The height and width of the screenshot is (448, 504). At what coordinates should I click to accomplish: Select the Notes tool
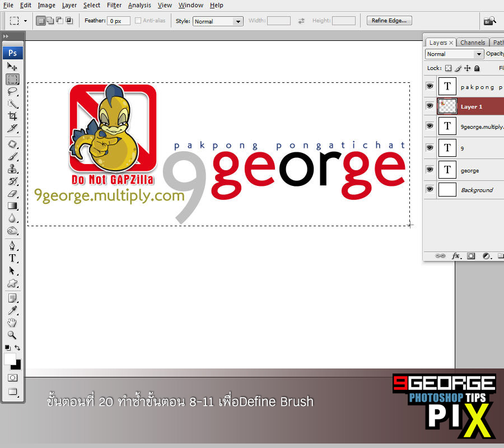click(12, 298)
